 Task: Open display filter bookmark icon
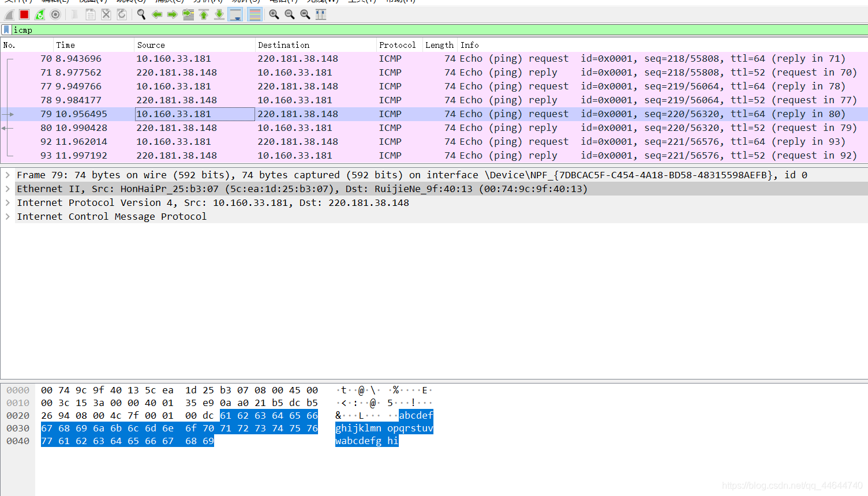6,30
